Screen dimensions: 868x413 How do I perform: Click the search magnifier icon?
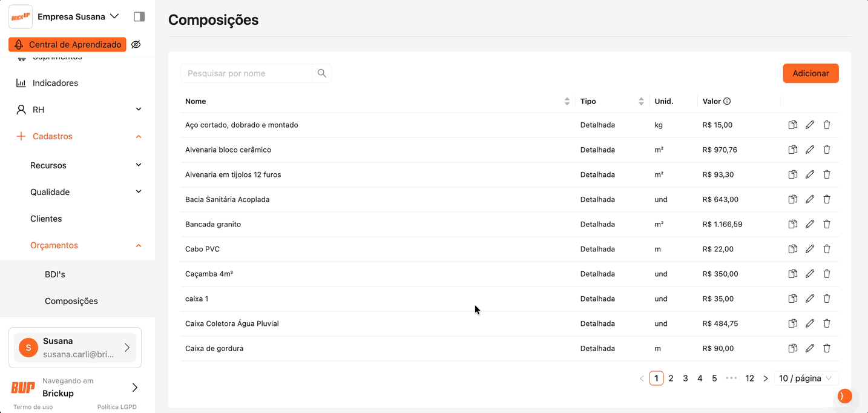(x=321, y=73)
